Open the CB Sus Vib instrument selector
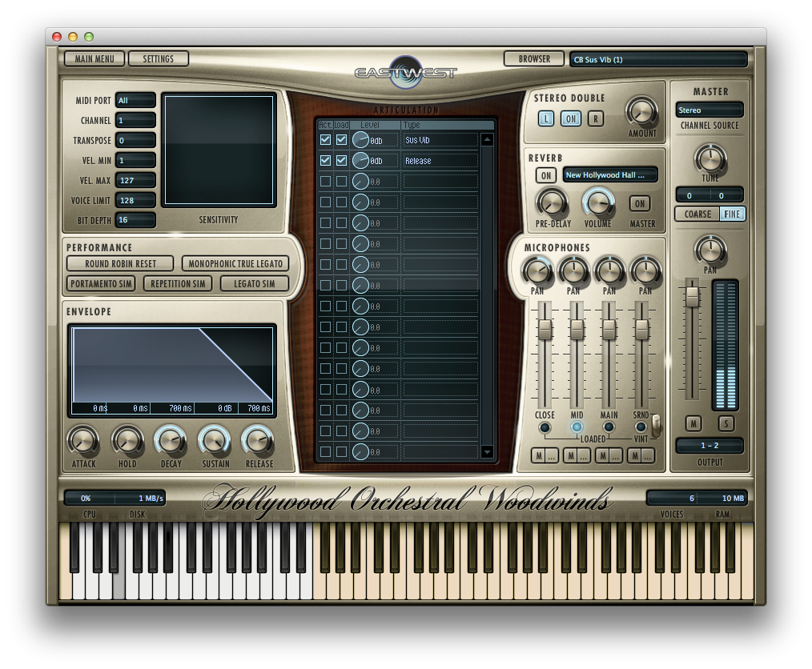Viewport: 812px width, 669px height. point(658,59)
